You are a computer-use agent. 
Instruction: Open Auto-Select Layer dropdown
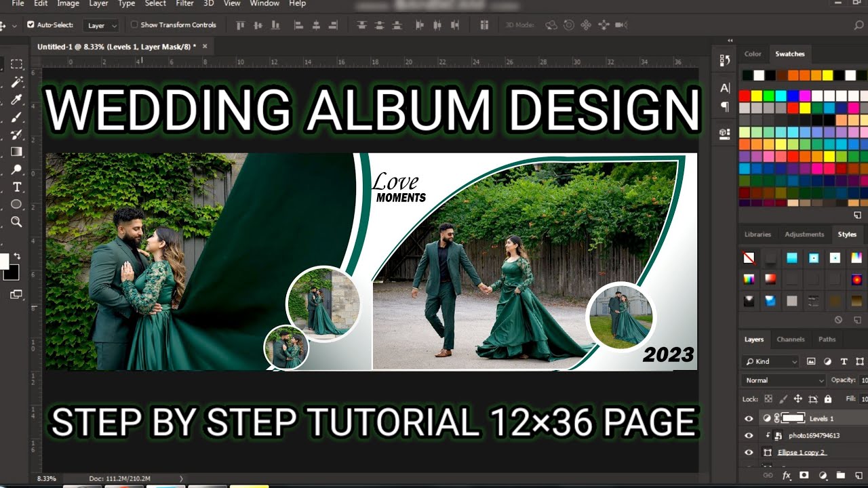pyautogui.click(x=102, y=26)
